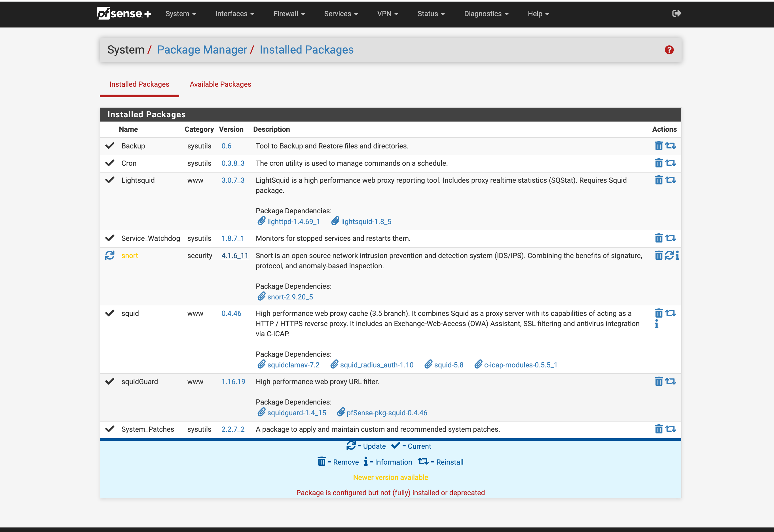774x532 pixels.
Task: Expand the Interfaces menu
Action: click(x=234, y=14)
